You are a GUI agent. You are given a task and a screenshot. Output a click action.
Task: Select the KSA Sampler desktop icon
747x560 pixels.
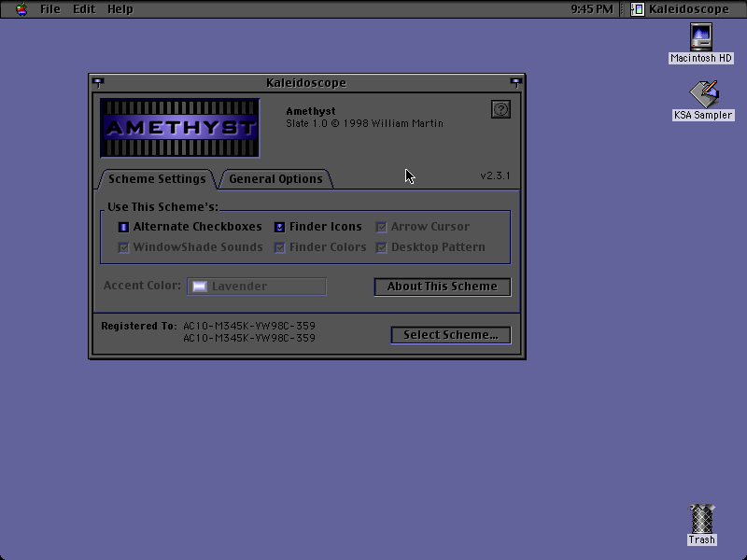tap(704, 94)
